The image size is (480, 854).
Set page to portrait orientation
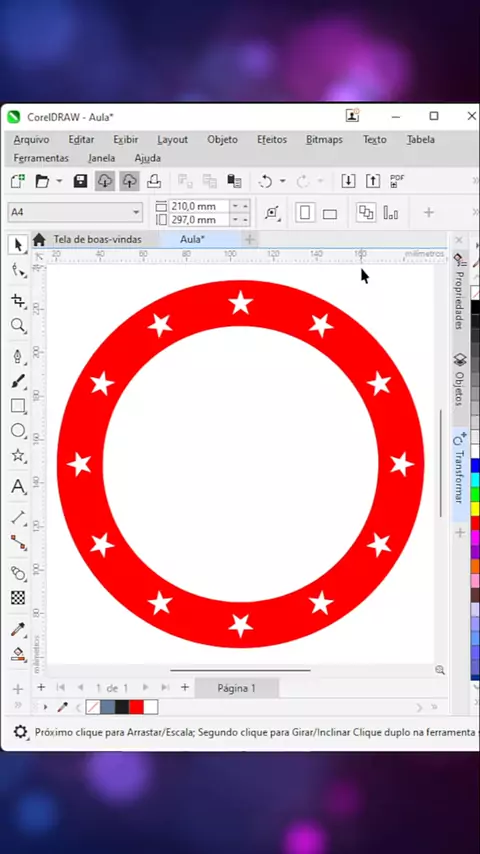(x=305, y=212)
